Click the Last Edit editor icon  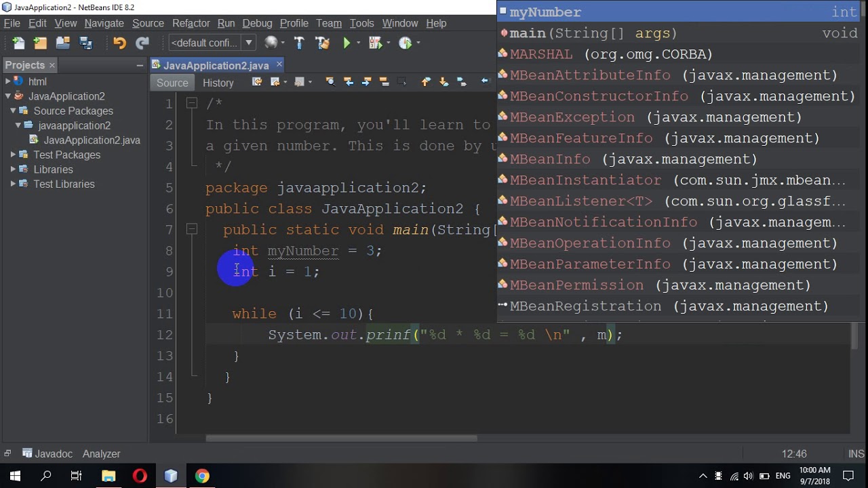pyautogui.click(x=256, y=82)
